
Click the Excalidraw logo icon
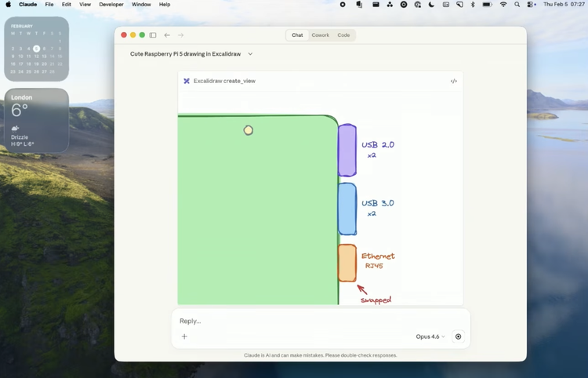point(187,81)
